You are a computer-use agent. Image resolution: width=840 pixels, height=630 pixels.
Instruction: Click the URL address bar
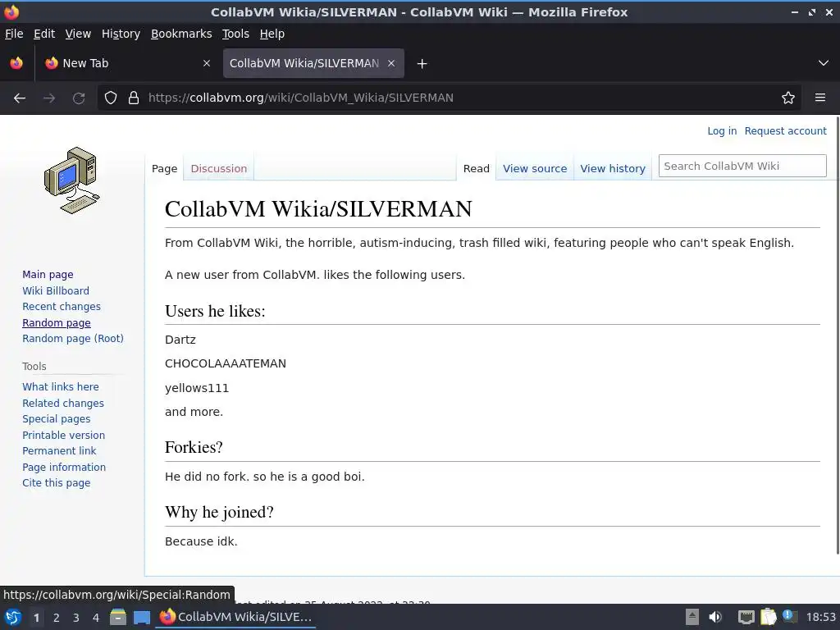pos(449,98)
